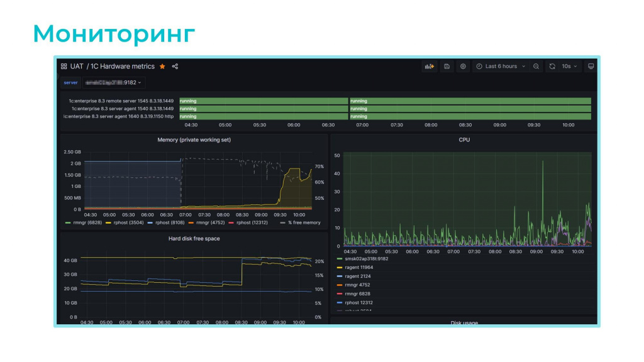Open the 10s refresh interval dropdown
The height and width of the screenshot is (362, 644).
pos(569,67)
